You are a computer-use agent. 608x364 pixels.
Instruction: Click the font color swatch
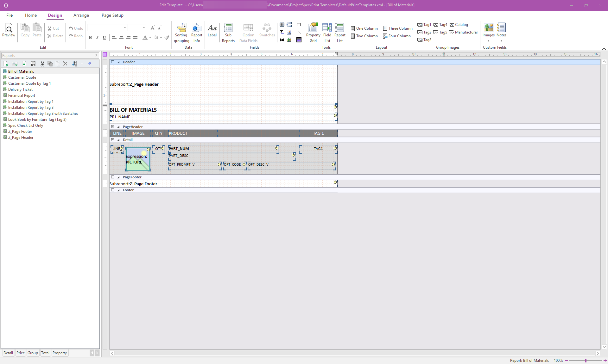click(x=145, y=38)
